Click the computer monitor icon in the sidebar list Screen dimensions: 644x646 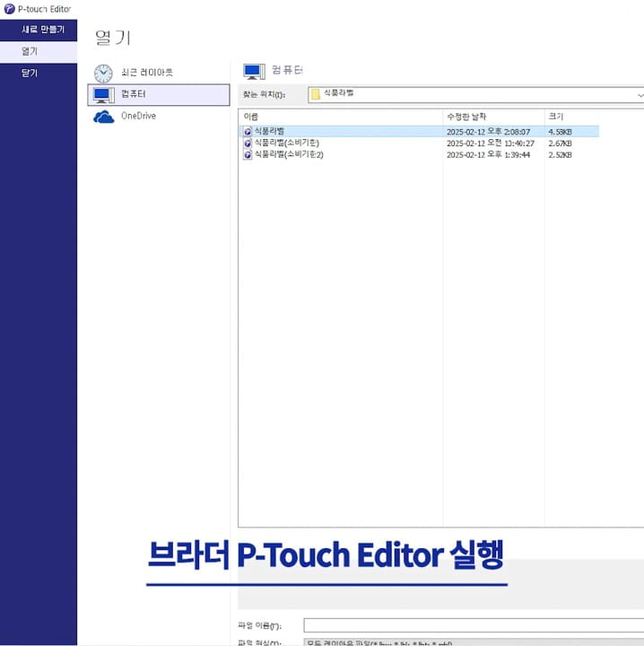point(104,94)
